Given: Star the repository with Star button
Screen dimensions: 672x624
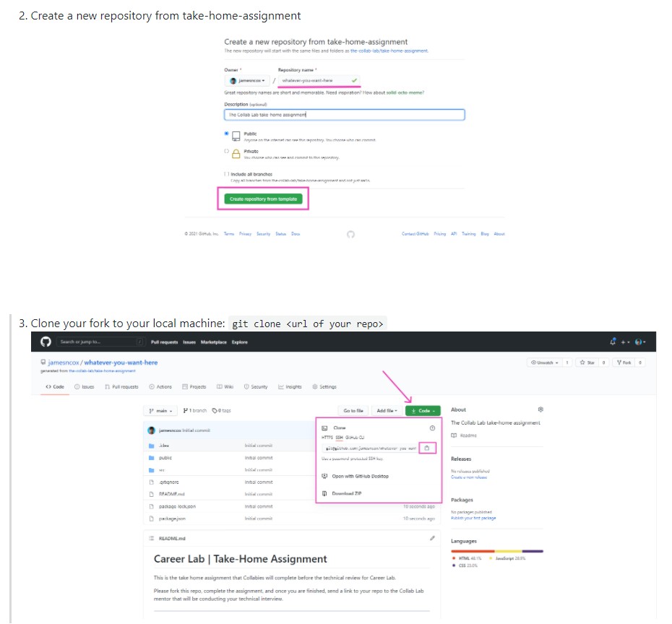Looking at the screenshot, I should [587, 363].
